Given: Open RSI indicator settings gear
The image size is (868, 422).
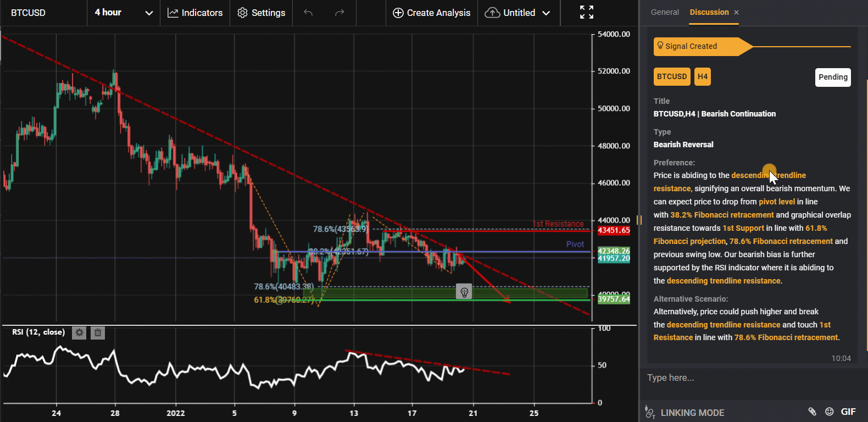Looking at the screenshot, I should click(x=79, y=332).
